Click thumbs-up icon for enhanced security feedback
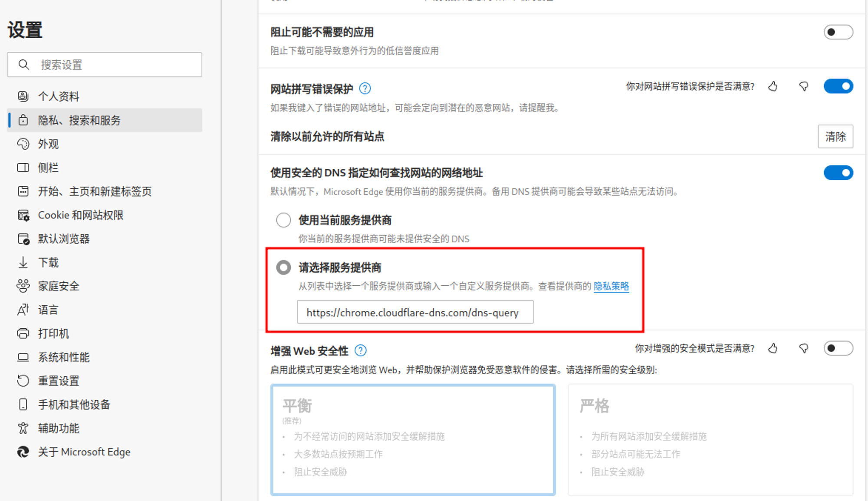This screenshot has width=868, height=501. pos(773,348)
